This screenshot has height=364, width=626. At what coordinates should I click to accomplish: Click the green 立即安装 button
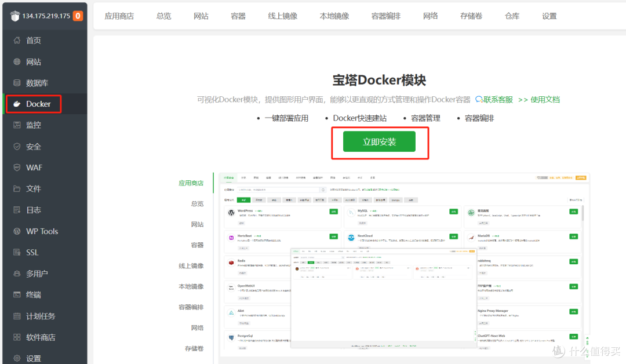point(379,141)
